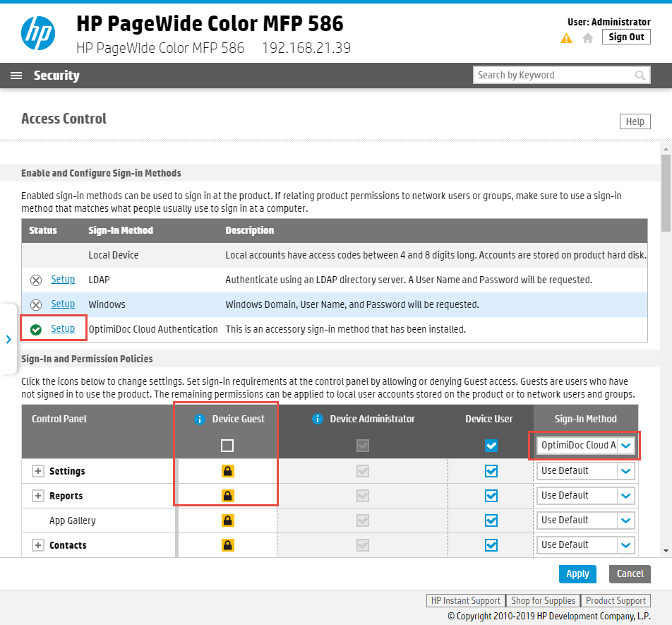Click the search magnifier icon

tap(640, 76)
